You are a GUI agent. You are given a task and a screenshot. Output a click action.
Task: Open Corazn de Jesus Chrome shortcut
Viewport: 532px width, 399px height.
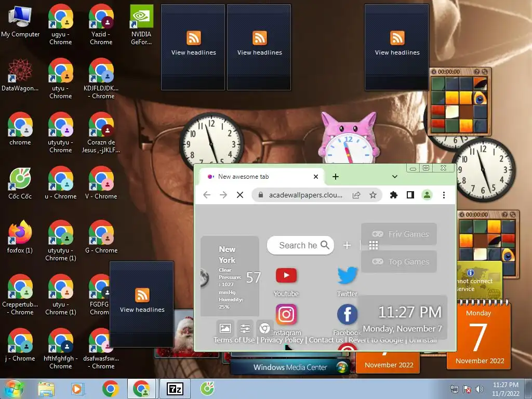pos(101,132)
